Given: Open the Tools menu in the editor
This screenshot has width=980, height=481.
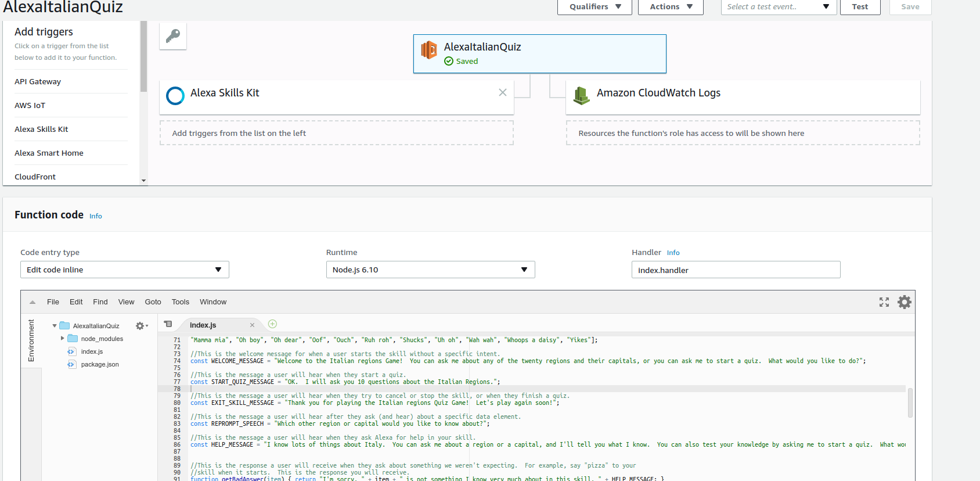Looking at the screenshot, I should pos(181,302).
